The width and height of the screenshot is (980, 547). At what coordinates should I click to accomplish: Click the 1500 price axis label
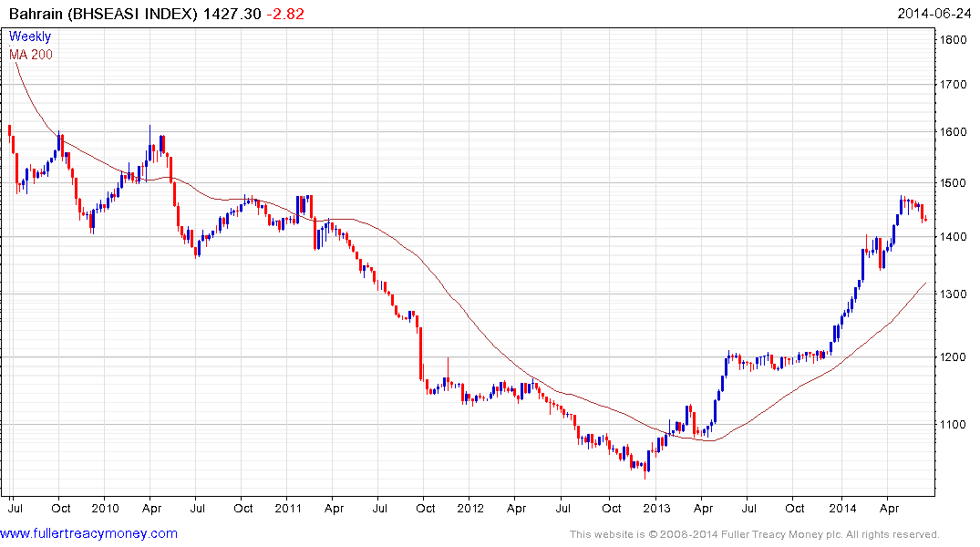[x=954, y=183]
